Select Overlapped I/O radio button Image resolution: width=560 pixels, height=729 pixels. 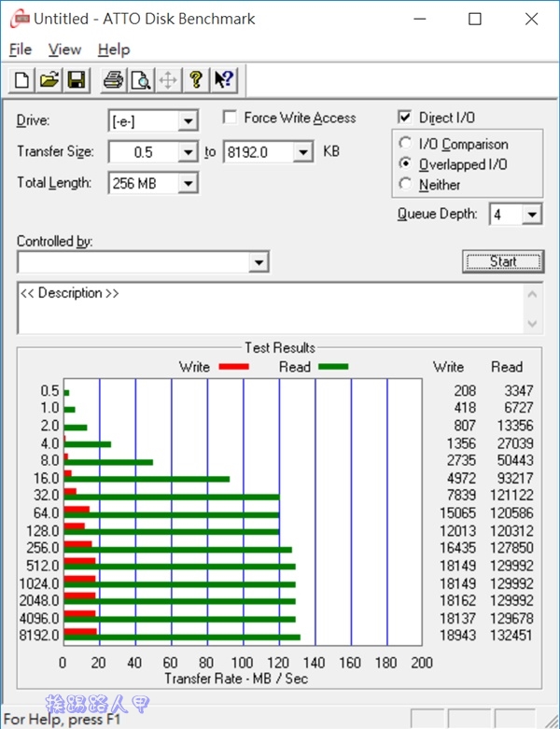tap(405, 163)
